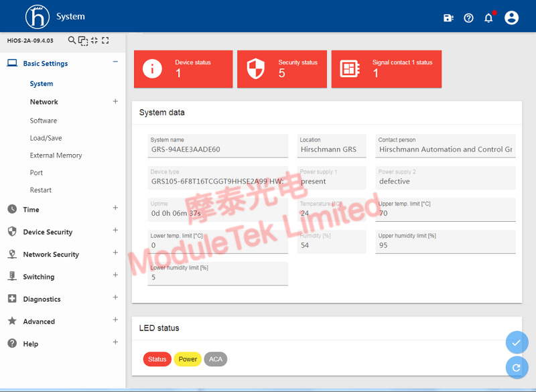Reload the page with the refresh round button

[x=517, y=367]
